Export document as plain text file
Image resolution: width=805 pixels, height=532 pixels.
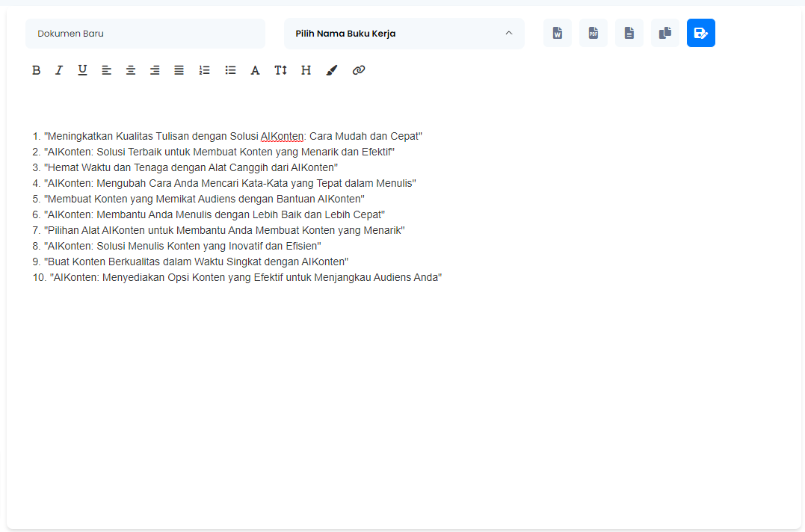tap(629, 33)
